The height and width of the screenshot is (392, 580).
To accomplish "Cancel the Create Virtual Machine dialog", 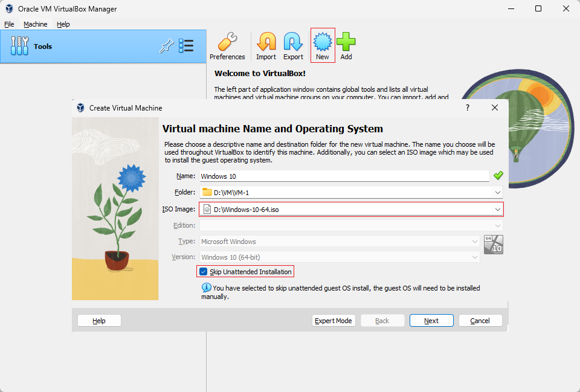I will pyautogui.click(x=480, y=321).
